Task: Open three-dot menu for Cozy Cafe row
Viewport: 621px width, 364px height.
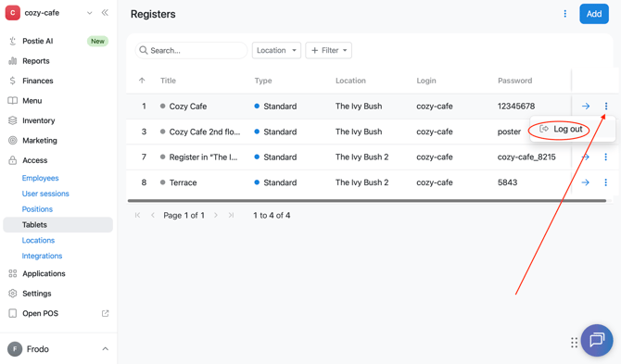Action: coord(606,106)
